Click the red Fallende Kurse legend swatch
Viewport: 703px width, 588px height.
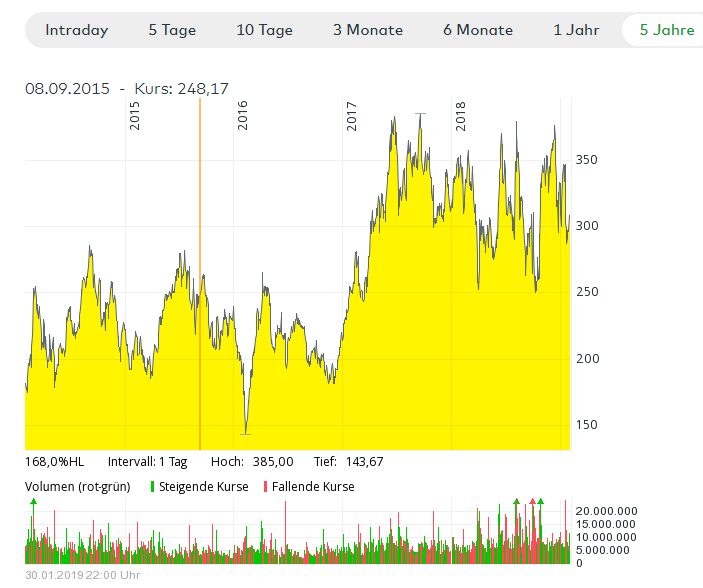coord(265,487)
